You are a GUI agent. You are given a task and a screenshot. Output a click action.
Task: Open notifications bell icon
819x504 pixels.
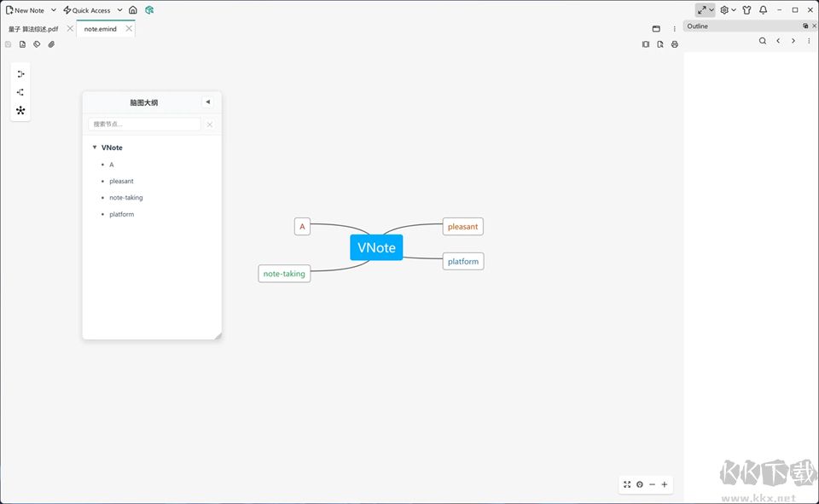pos(763,10)
